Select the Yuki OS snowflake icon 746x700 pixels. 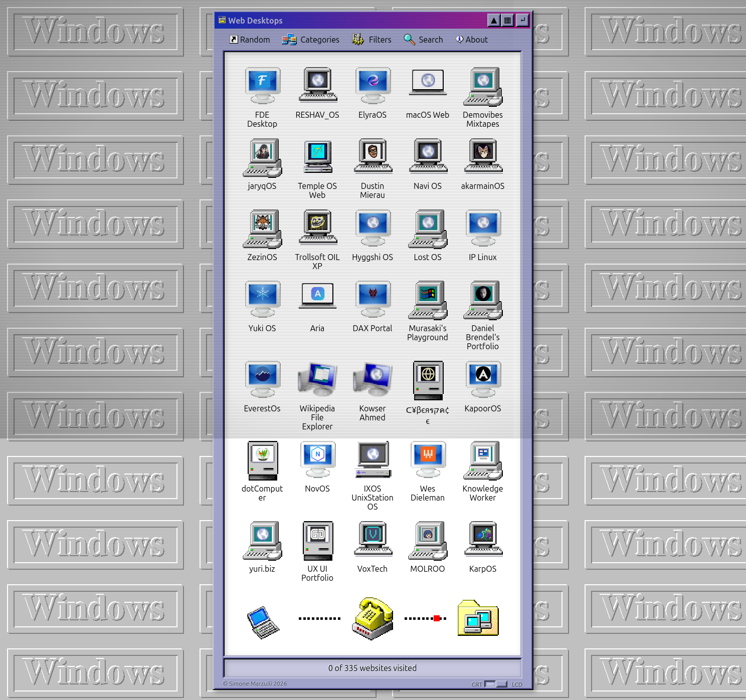[262, 300]
